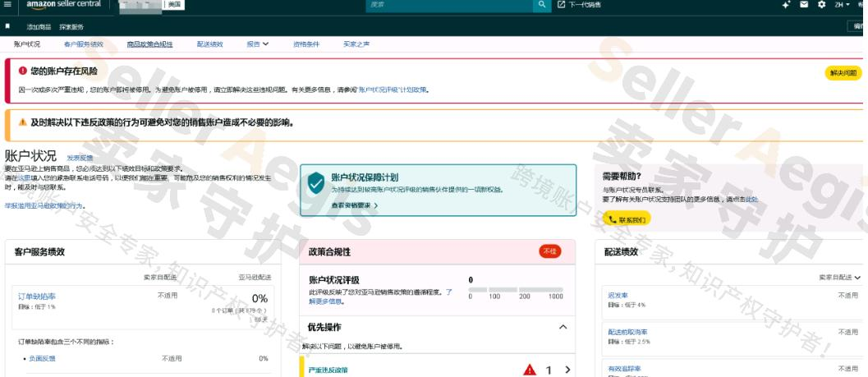Click the sparkle AI assistant icon
Viewport: 868px width, 377px height.
(786, 4)
